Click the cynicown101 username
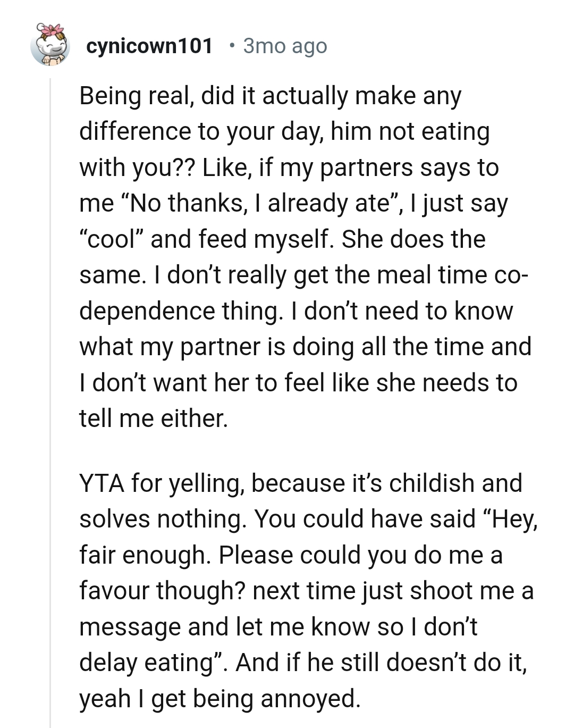This screenshot has width=574, height=728. coord(150,46)
